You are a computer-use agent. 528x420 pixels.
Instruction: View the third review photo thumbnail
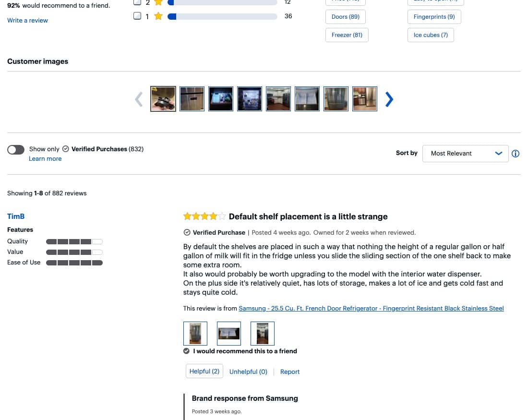point(263,334)
